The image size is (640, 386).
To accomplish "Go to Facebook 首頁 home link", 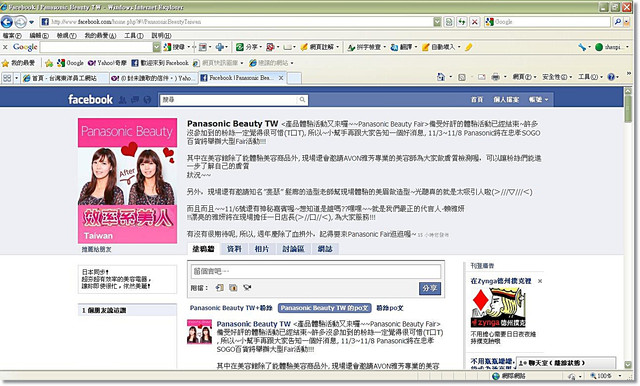I will click(477, 100).
